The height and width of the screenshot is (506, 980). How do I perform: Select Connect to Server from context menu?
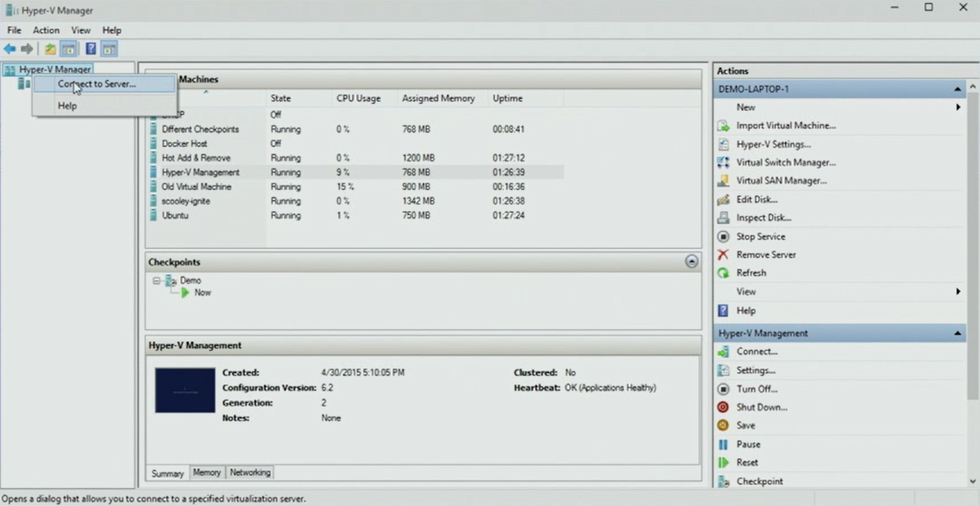(96, 83)
